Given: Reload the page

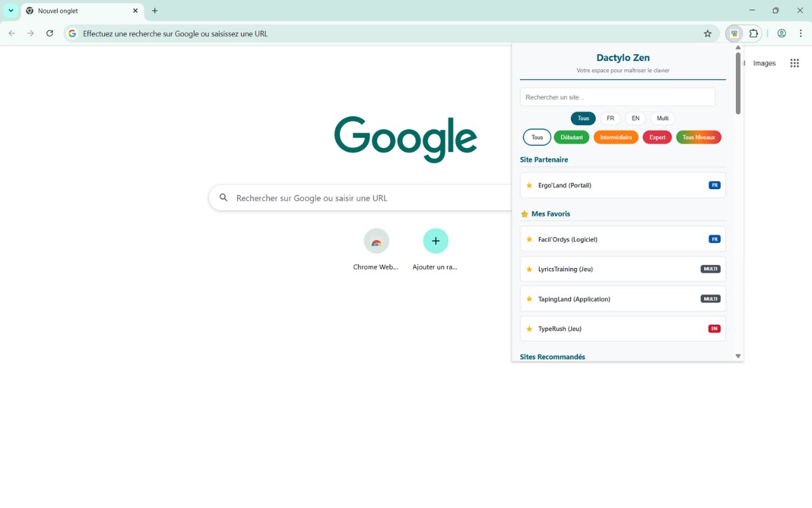Looking at the screenshot, I should (x=49, y=34).
